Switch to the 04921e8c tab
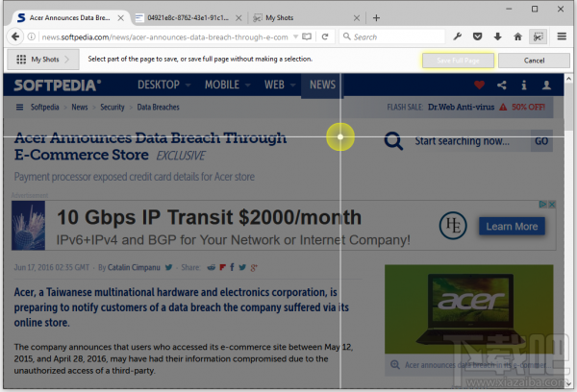The height and width of the screenshot is (392, 577). click(x=188, y=17)
